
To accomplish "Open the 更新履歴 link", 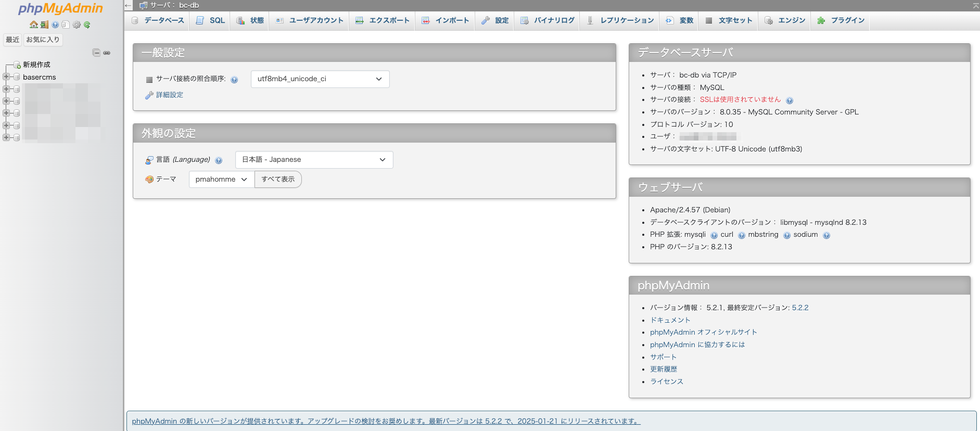I will pyautogui.click(x=664, y=369).
